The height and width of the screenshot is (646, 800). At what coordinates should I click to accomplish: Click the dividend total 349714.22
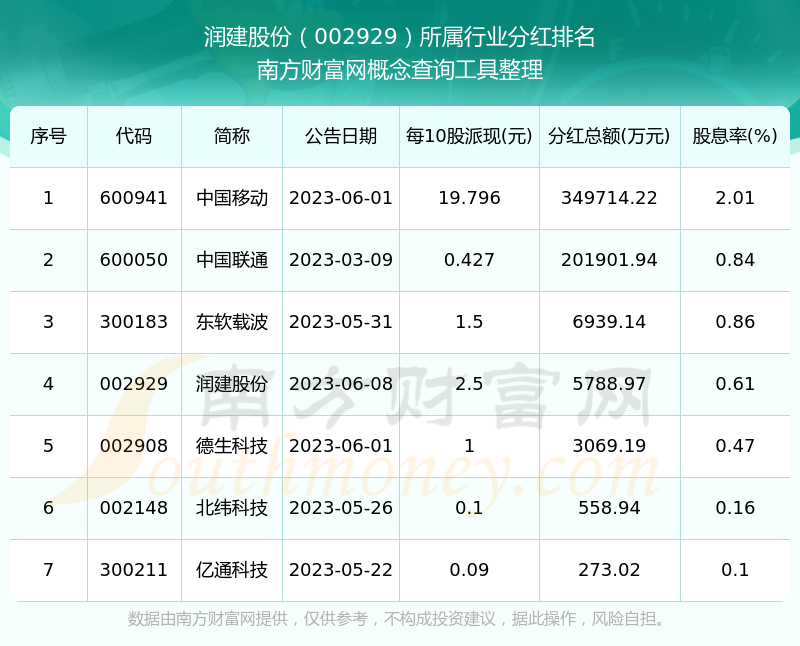click(609, 198)
